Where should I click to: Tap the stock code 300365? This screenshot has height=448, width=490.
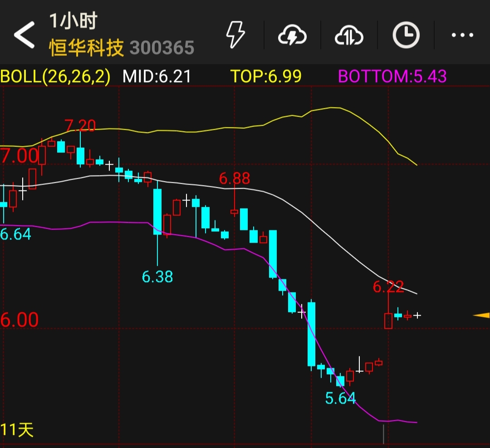[x=162, y=48]
